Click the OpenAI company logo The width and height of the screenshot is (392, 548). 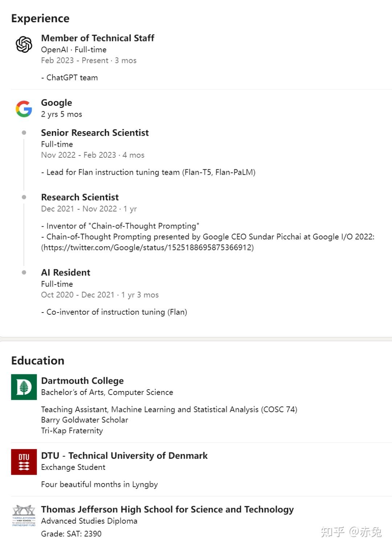[x=24, y=44]
